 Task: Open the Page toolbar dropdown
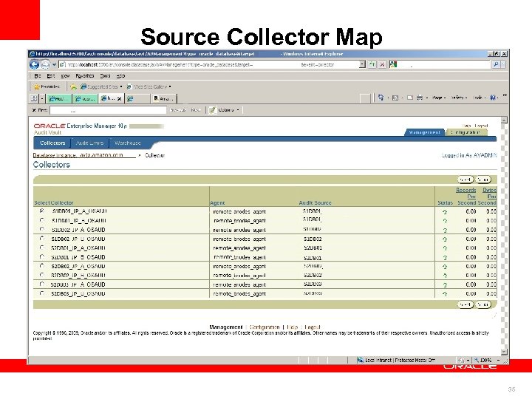[439, 98]
